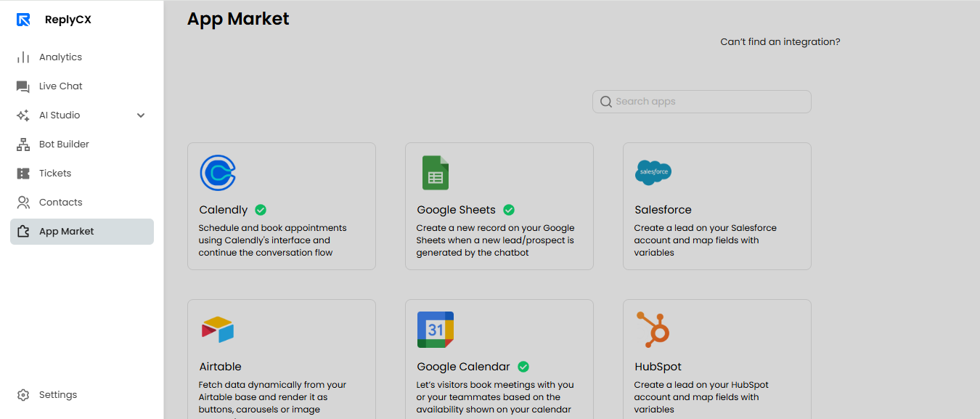Image resolution: width=980 pixels, height=419 pixels.
Task: Open the HubSpot integration title
Action: click(x=658, y=367)
